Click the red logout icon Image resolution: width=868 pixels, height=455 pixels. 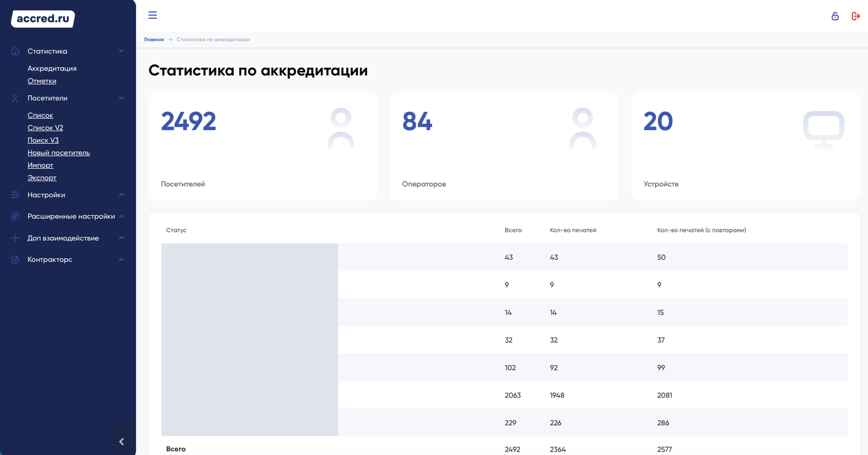coord(856,16)
